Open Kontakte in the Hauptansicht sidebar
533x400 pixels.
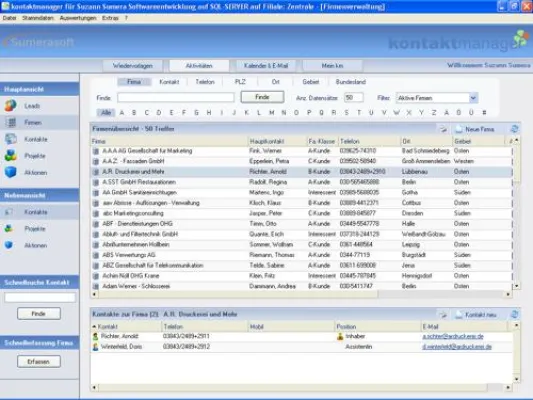click(x=36, y=139)
